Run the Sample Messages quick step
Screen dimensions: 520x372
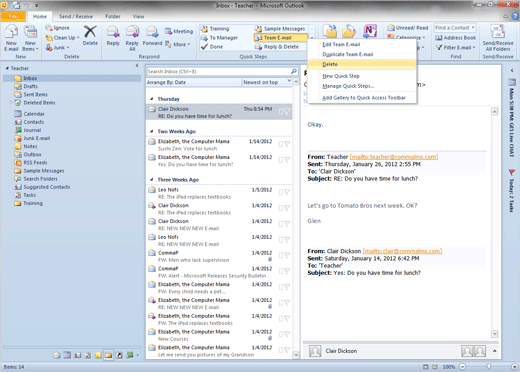coord(280,29)
